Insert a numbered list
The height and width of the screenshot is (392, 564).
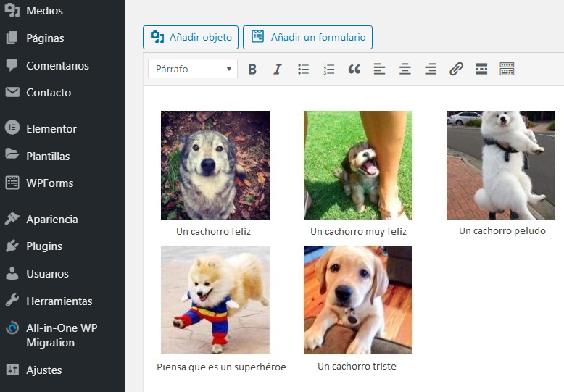[x=328, y=69]
